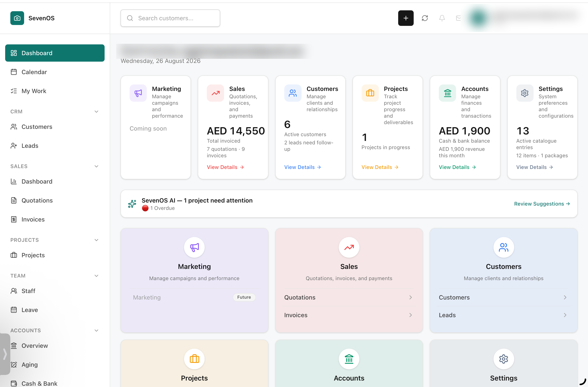The height and width of the screenshot is (387, 588).
Task: Collapse the ACCOUNTS sidebar section
Action: [96, 330]
